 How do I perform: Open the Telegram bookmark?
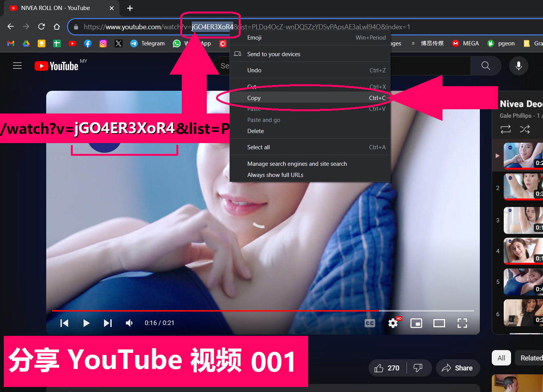tap(147, 43)
